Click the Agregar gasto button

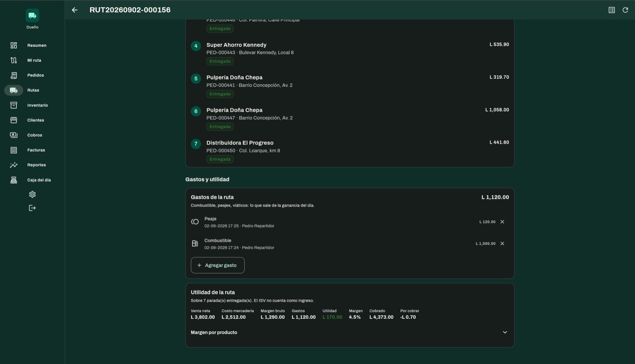tap(217, 265)
